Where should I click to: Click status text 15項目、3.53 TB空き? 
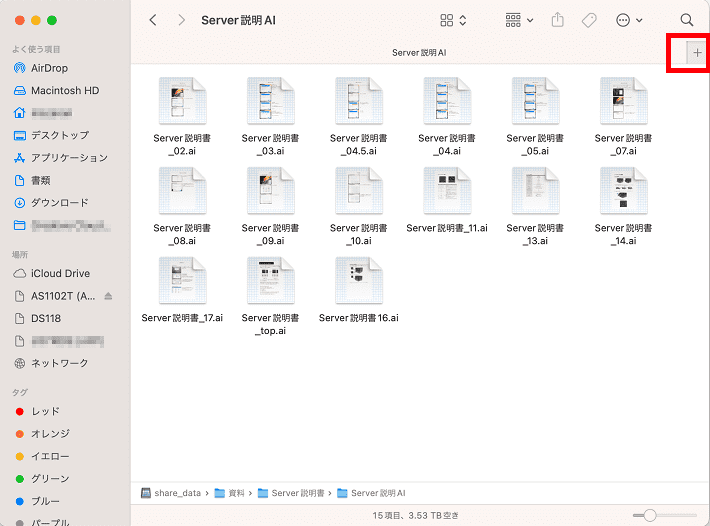415,515
